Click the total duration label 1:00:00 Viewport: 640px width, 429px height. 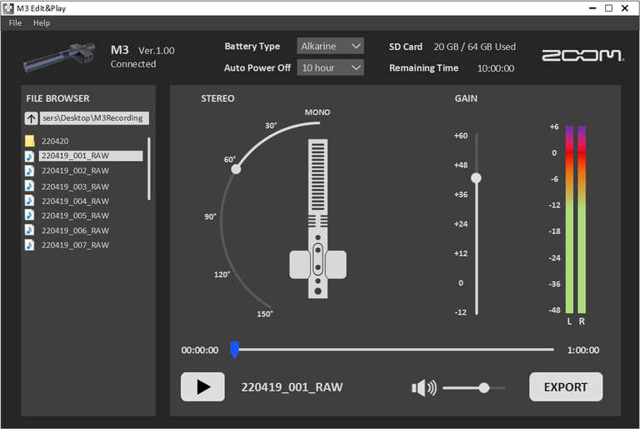[x=583, y=350]
